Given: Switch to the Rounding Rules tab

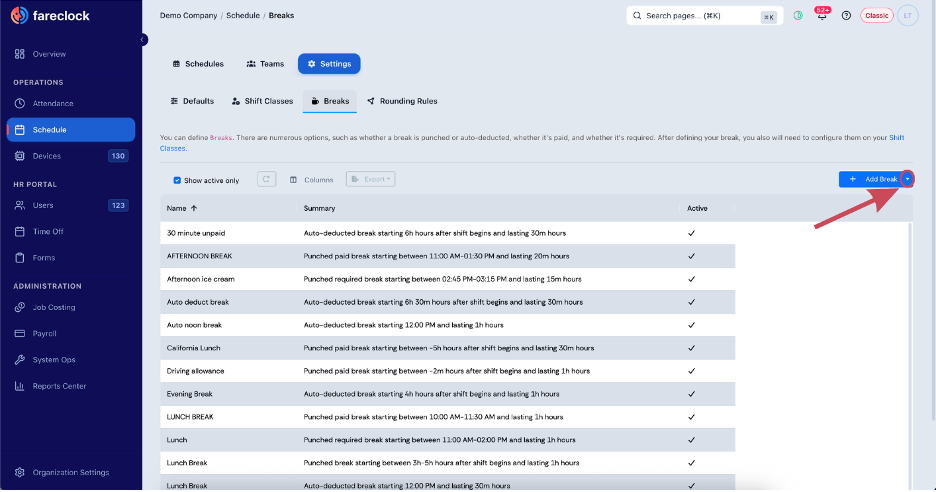Looking at the screenshot, I should [x=402, y=101].
